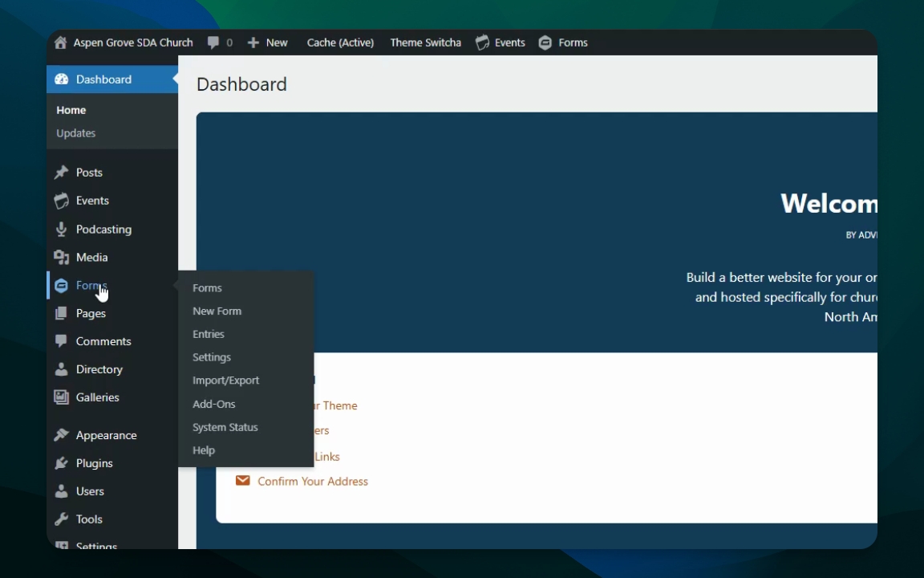Open the Plugins label in the sidebar
Image resolution: width=924 pixels, height=578 pixels.
(x=95, y=463)
